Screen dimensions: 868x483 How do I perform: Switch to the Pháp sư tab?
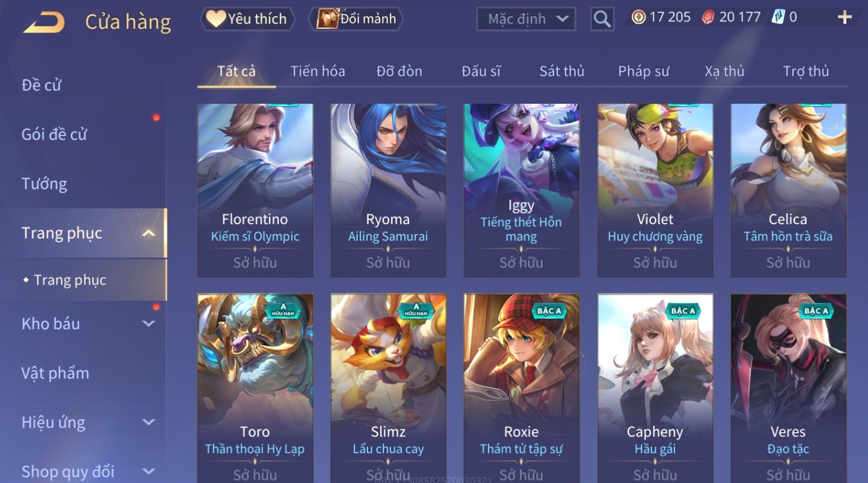coord(643,71)
